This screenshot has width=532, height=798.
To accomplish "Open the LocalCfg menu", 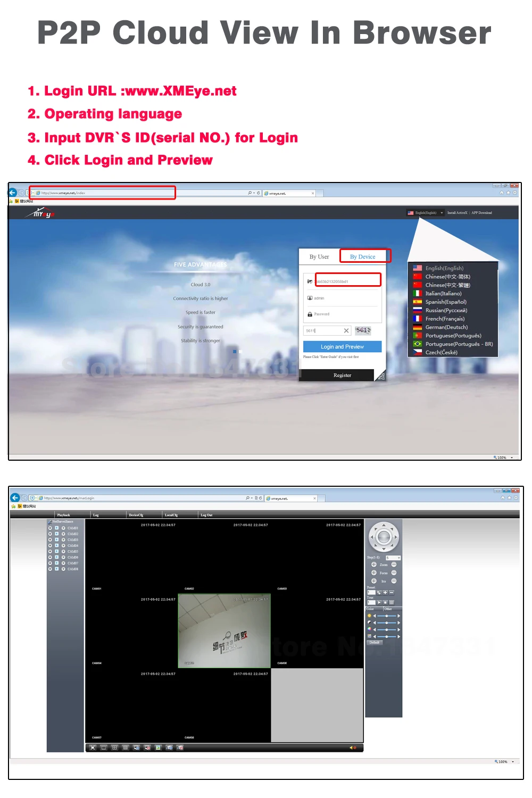I will (x=171, y=515).
